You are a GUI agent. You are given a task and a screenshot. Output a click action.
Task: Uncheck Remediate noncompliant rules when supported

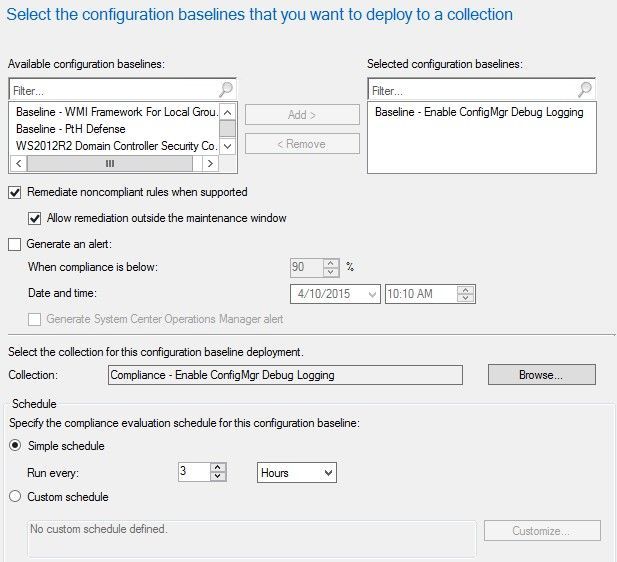point(15,192)
